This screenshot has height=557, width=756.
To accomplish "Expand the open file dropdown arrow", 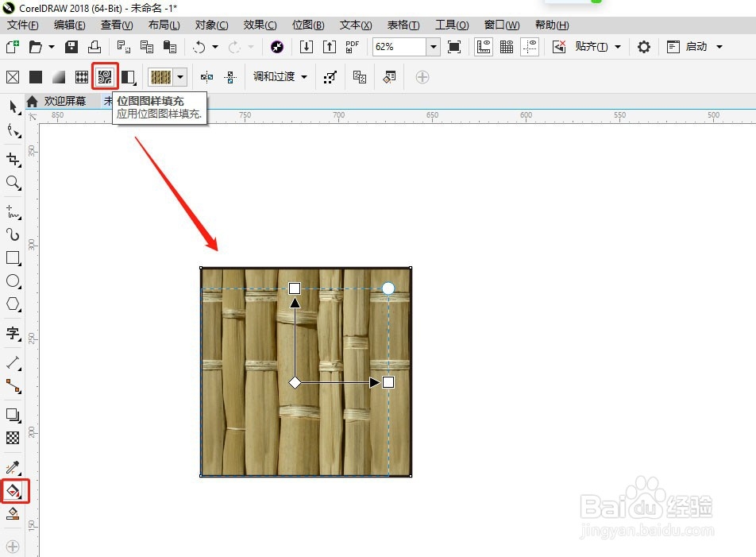I will tap(52, 47).
